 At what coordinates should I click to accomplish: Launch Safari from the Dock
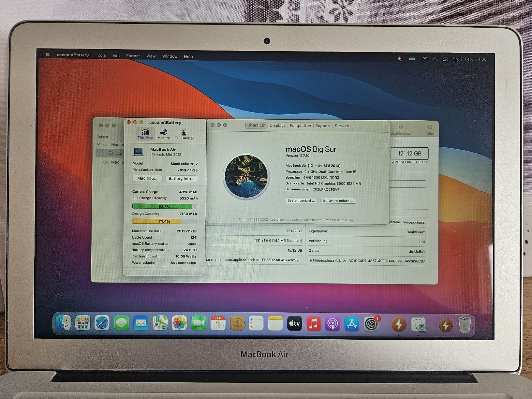(x=102, y=323)
